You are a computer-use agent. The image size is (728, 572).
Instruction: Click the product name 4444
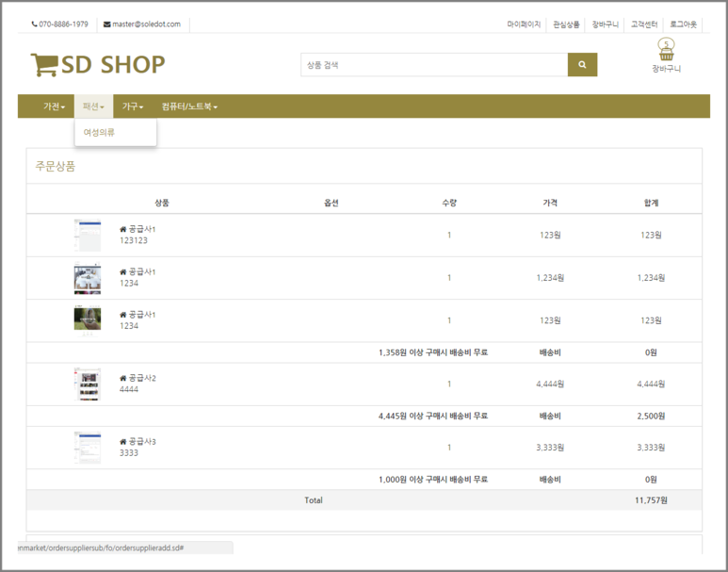tap(129, 389)
